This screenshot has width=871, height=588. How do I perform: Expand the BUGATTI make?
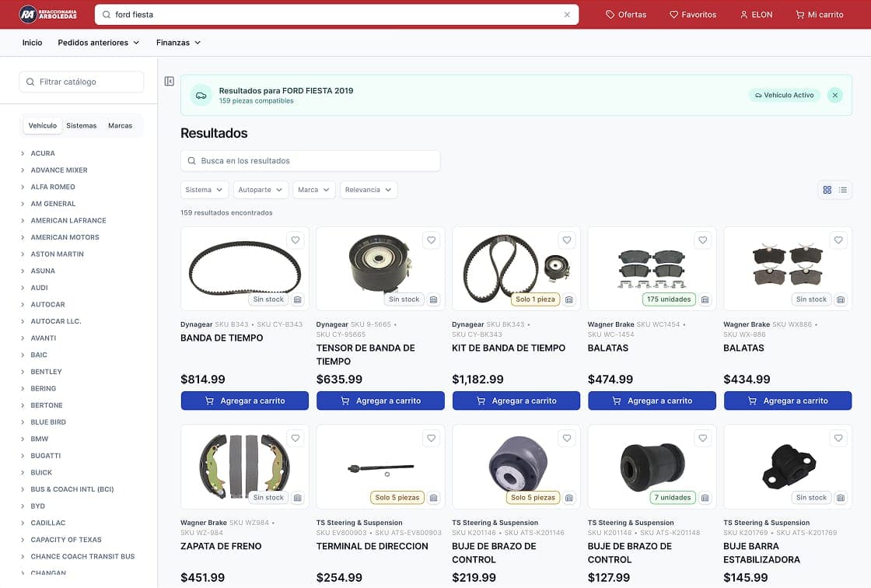[23, 456]
